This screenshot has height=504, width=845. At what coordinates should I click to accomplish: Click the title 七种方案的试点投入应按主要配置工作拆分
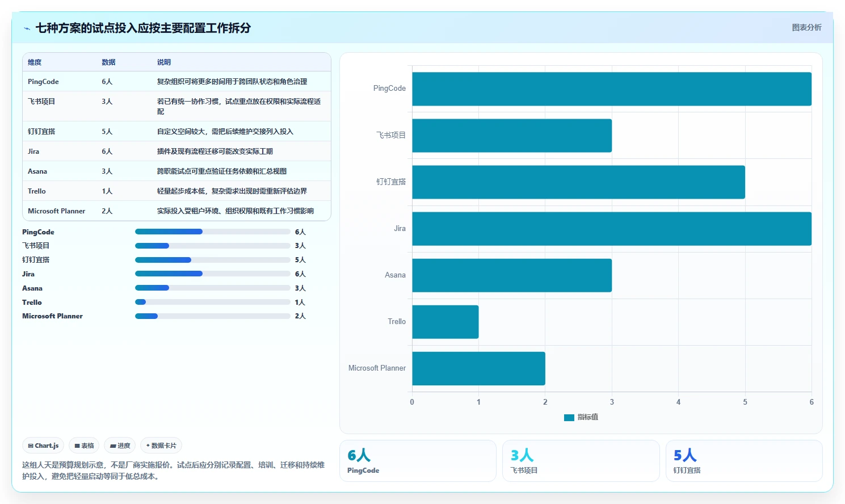click(x=143, y=28)
